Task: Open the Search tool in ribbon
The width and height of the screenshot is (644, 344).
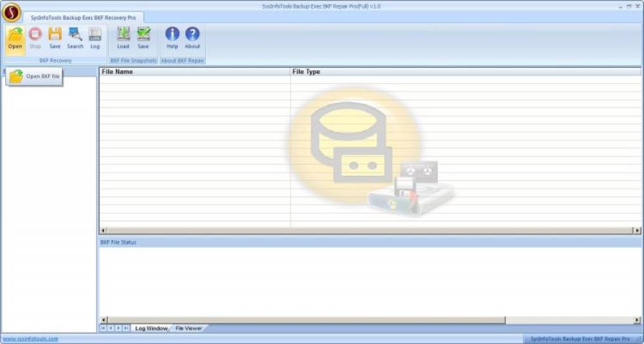Action: pos(75,39)
